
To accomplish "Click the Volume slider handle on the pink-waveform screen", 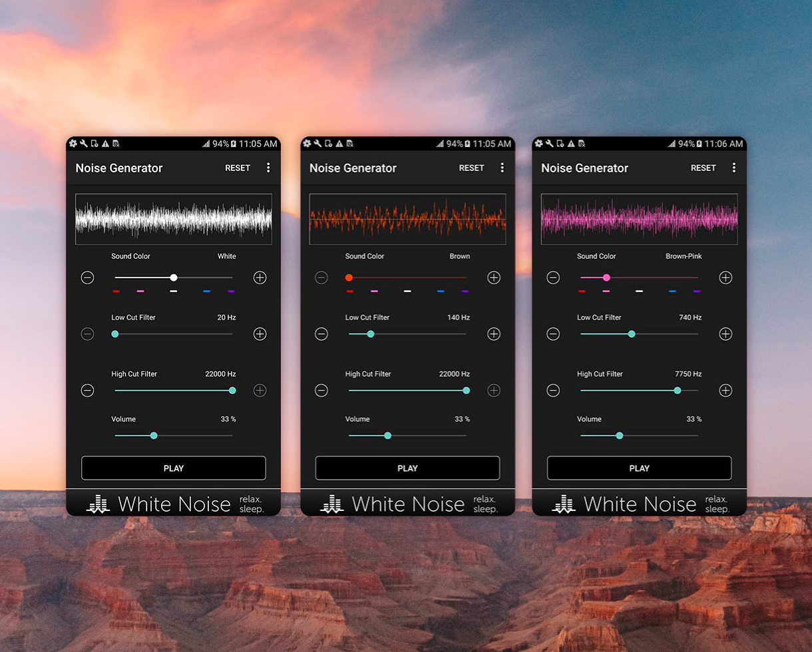I will pos(620,436).
